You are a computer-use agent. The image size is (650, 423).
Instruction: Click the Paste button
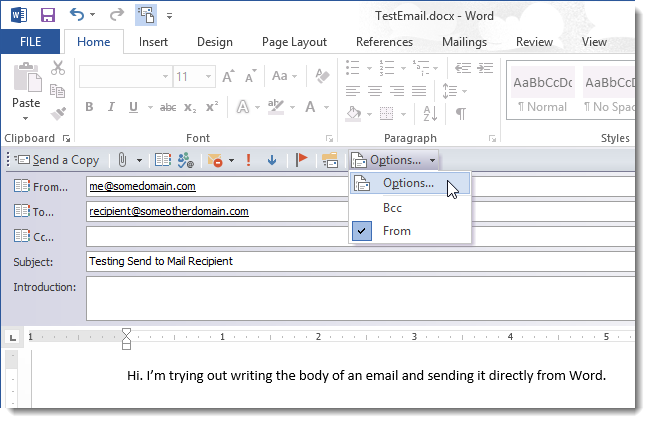pyautogui.click(x=27, y=85)
